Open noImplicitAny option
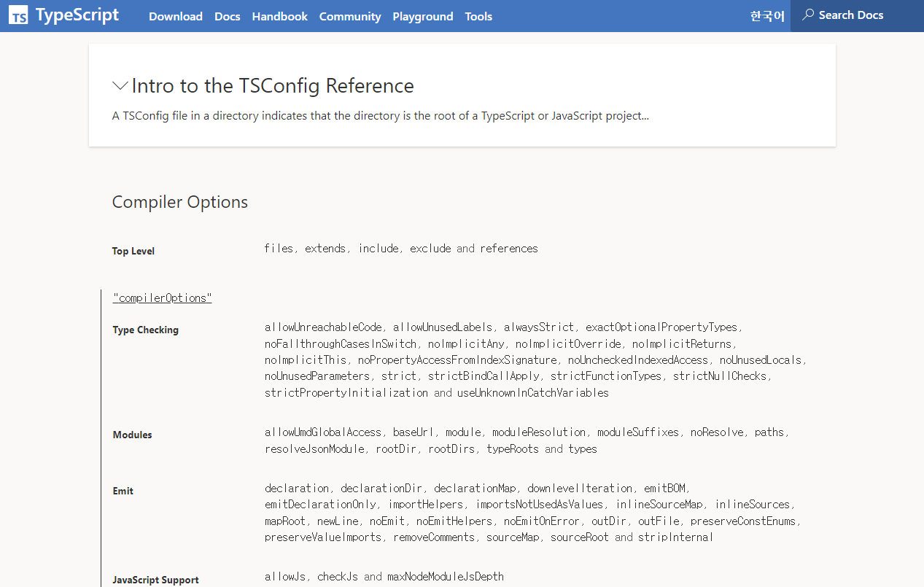Viewport: 924px width, 587px height. pyautogui.click(x=466, y=343)
